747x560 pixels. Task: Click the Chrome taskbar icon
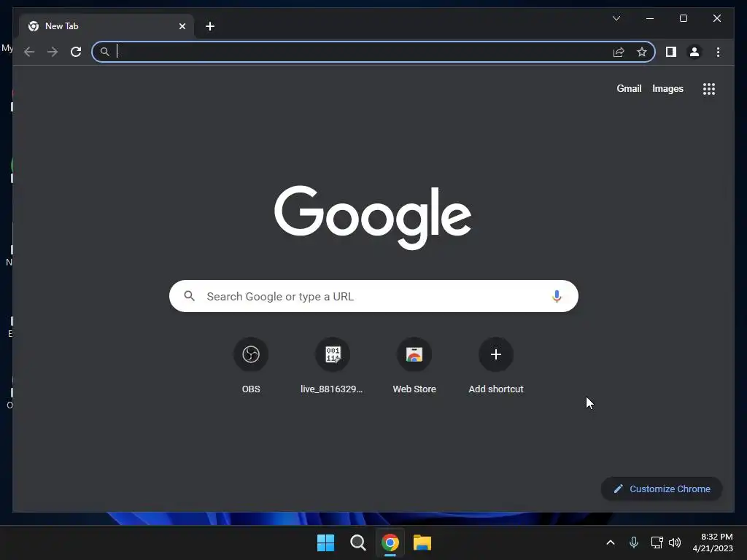(390, 542)
